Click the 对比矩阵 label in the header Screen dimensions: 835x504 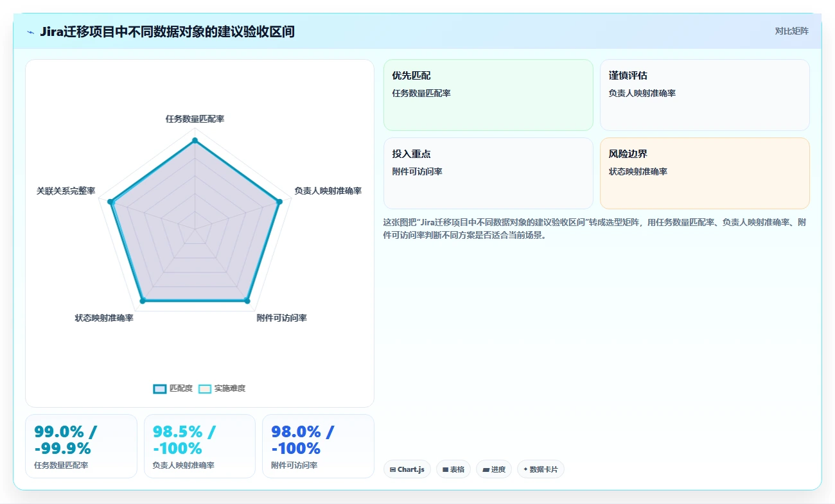point(791,31)
